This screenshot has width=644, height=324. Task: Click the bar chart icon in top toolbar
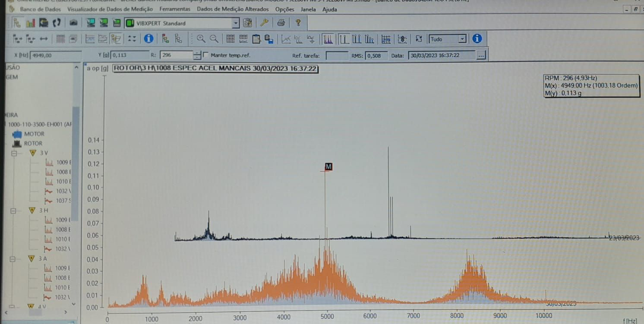[x=30, y=23]
